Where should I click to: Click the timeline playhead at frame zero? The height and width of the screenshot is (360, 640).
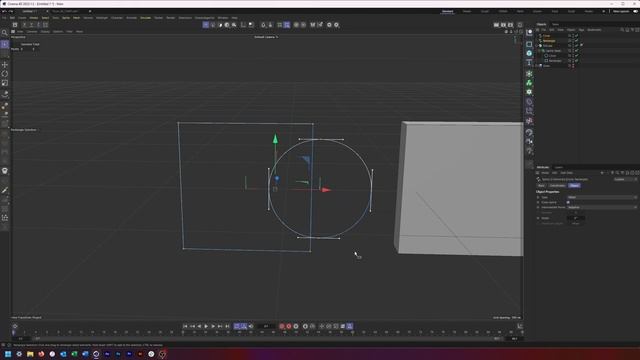[x=13, y=333]
